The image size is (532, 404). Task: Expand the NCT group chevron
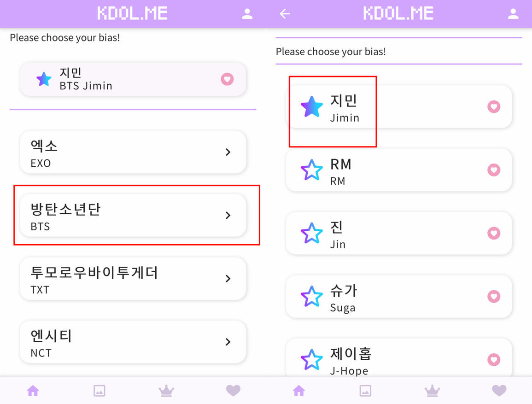[x=228, y=342]
